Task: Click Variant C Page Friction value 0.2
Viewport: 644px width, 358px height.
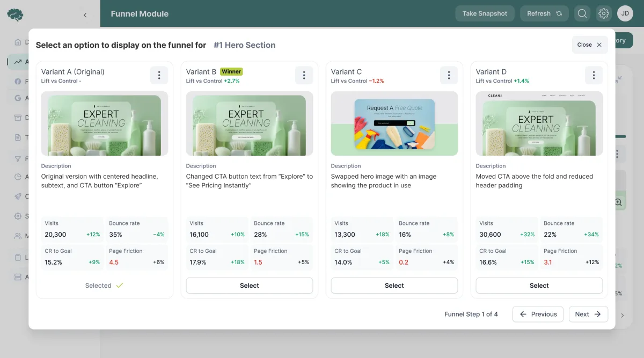Action: (404, 262)
